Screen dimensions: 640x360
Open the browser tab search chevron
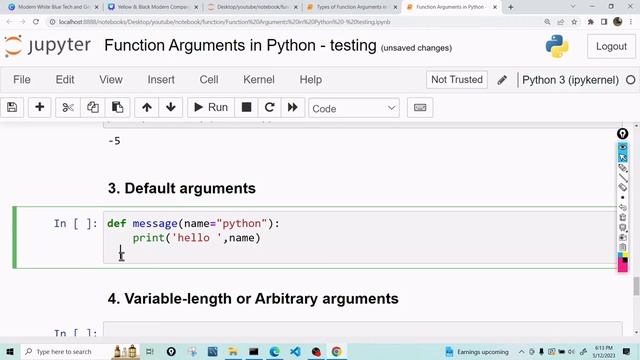(x=573, y=7)
